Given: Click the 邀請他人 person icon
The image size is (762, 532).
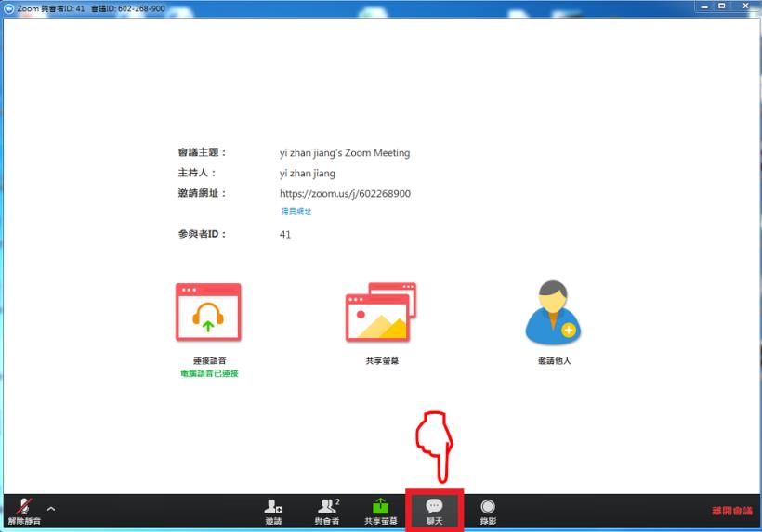Looking at the screenshot, I should [553, 312].
